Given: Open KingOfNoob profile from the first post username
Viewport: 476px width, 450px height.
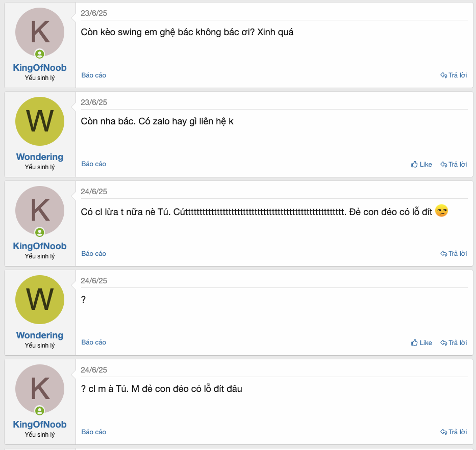Looking at the screenshot, I should tap(40, 68).
